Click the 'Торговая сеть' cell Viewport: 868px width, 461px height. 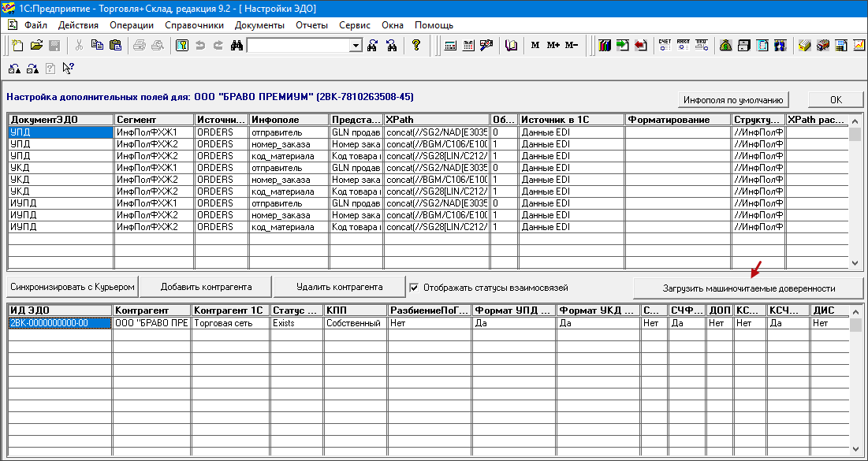click(230, 323)
